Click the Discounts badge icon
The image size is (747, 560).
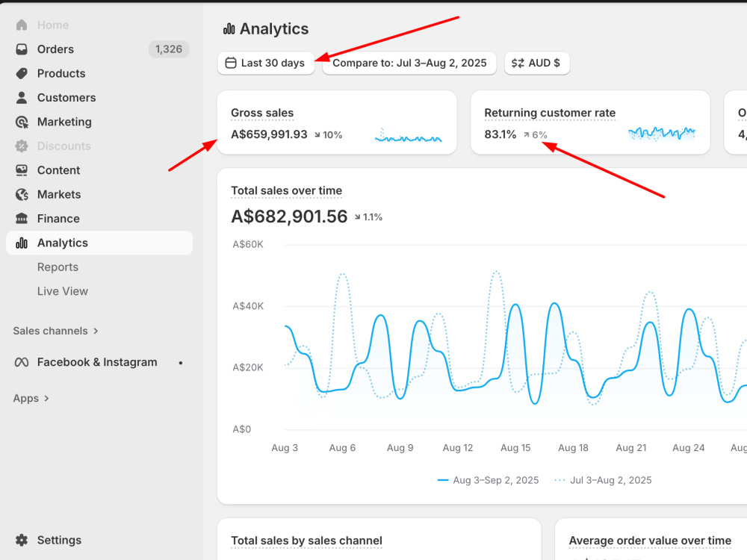pyautogui.click(x=22, y=146)
